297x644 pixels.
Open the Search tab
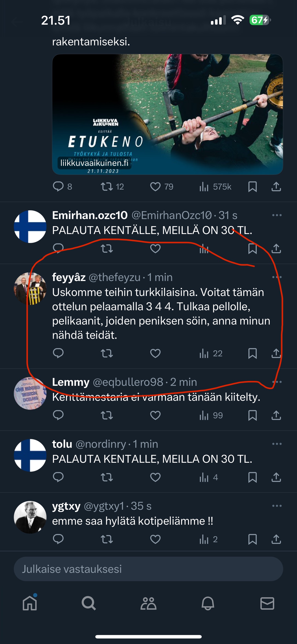[x=89, y=603]
